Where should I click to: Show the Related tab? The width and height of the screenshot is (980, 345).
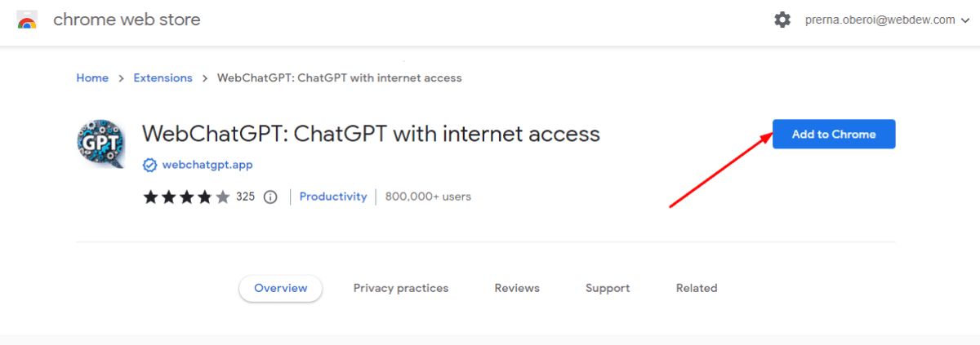click(697, 288)
